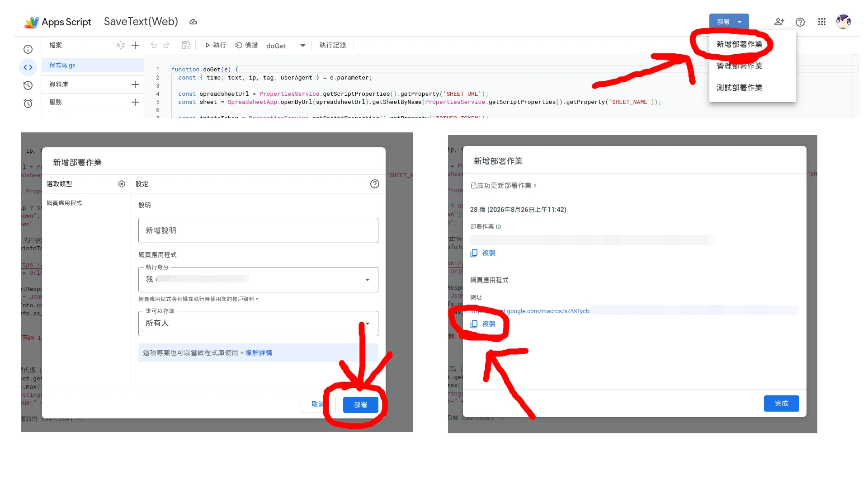Image resolution: width=868 pixels, height=488 pixels.
Task: Open the help icon beside 設定
Action: coord(375,184)
